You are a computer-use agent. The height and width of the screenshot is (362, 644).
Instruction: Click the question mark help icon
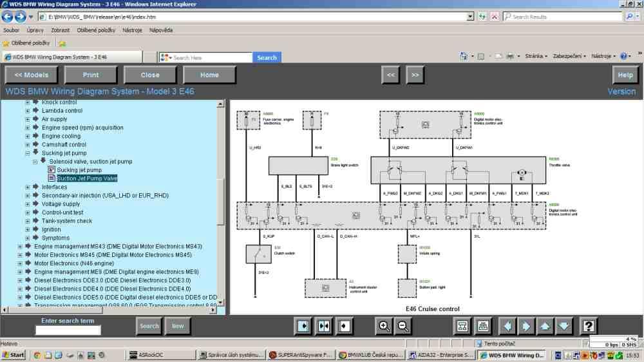[x=588, y=327]
